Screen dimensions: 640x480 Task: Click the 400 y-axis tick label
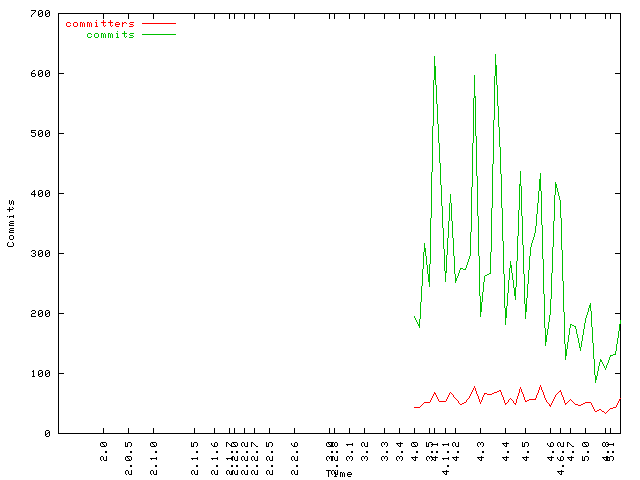pos(40,194)
